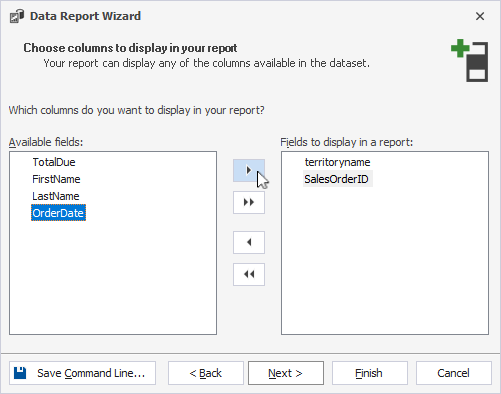Click Save Command Line button
Viewport: 501px width, 394px height.
coord(82,373)
